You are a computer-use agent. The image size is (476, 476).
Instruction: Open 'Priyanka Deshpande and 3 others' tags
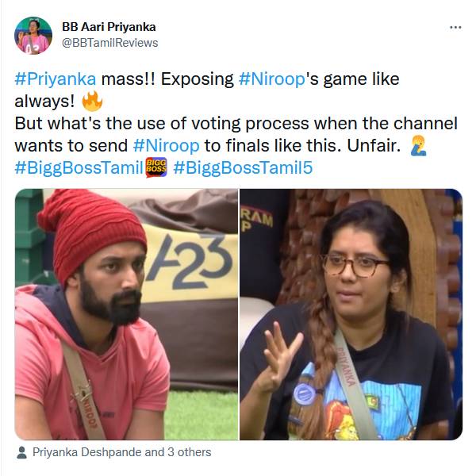[121, 452]
